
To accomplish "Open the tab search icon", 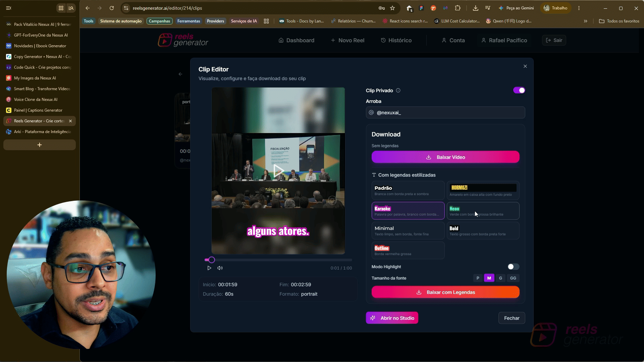I will tap(71, 8).
